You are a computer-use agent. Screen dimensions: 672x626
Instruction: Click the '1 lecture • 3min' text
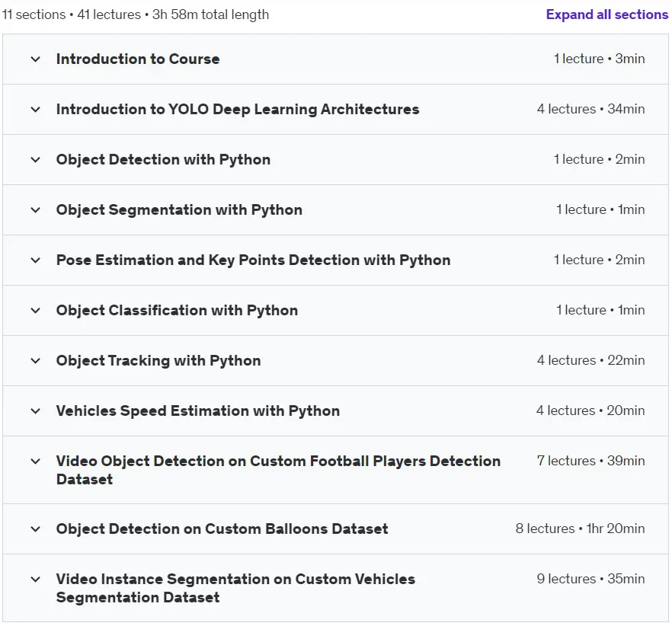[599, 59]
